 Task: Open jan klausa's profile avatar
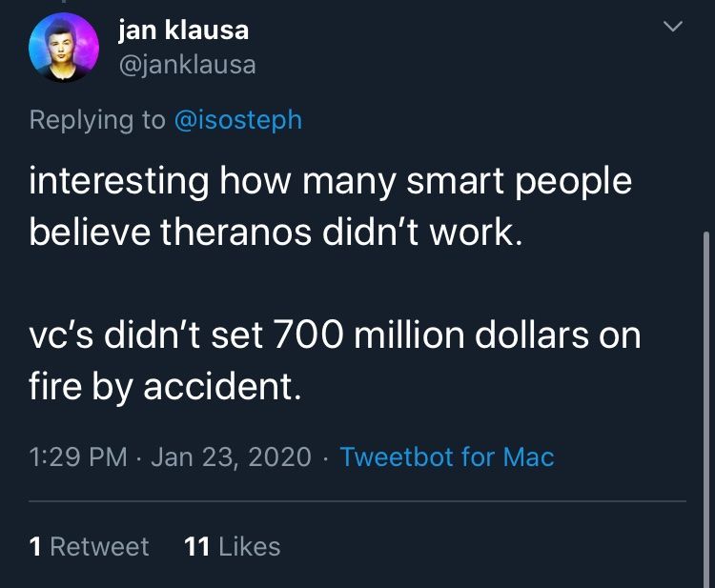click(x=64, y=48)
